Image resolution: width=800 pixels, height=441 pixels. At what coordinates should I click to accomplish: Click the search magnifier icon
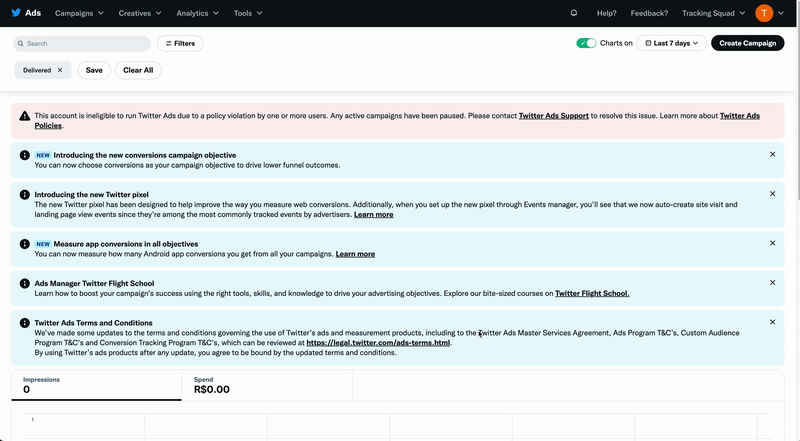pos(20,43)
